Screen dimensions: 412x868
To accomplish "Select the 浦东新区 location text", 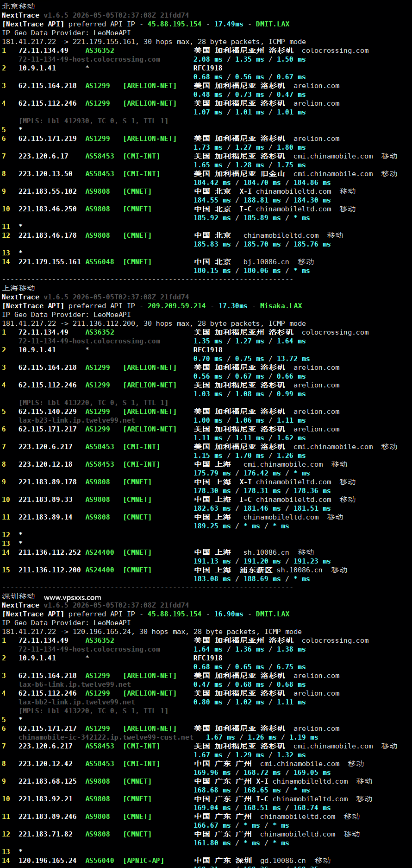I will coord(256,570).
